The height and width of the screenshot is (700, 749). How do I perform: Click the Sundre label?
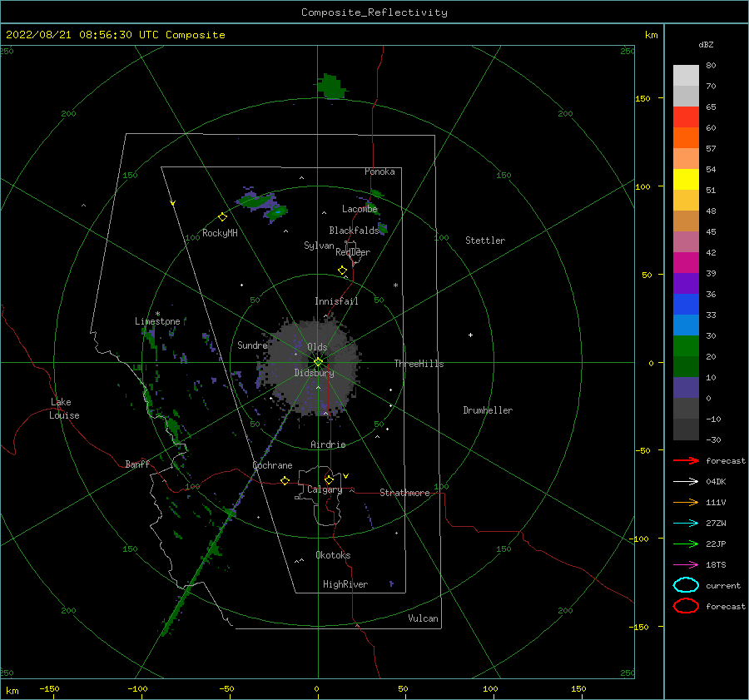(x=252, y=345)
